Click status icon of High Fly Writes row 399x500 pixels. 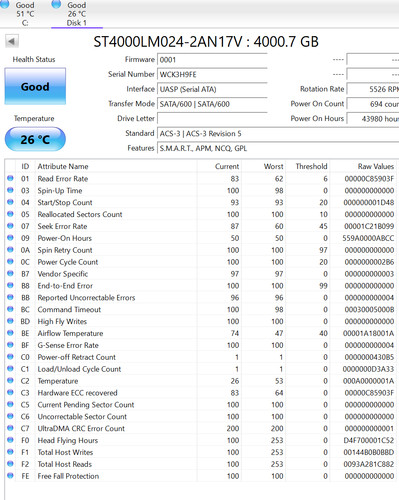pos(10,321)
